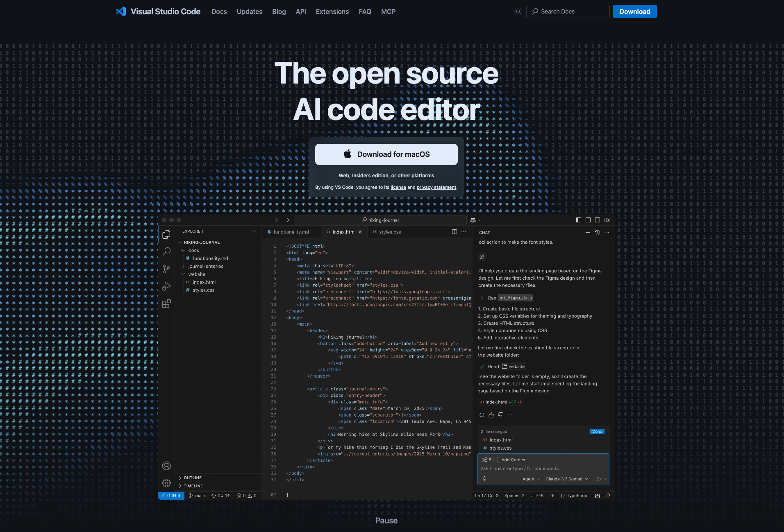The height and width of the screenshot is (532, 784).
Task: Open chat history via the clock icon
Action: tap(597, 232)
